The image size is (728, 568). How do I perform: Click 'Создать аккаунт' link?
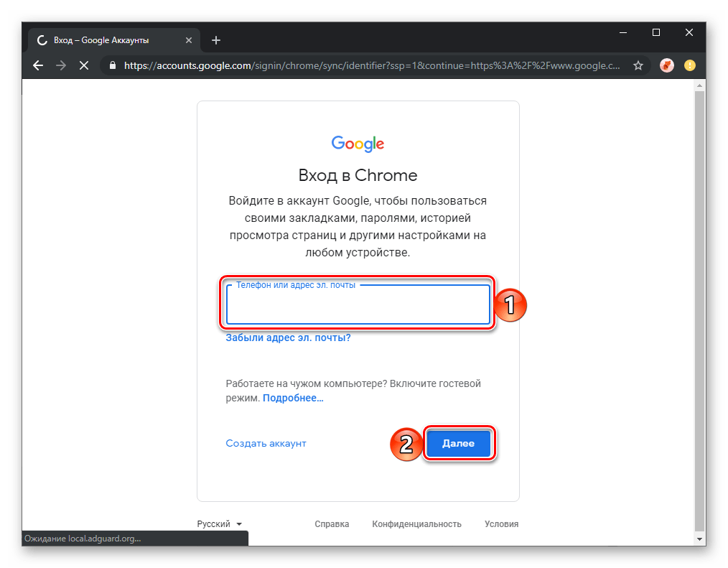pyautogui.click(x=266, y=443)
